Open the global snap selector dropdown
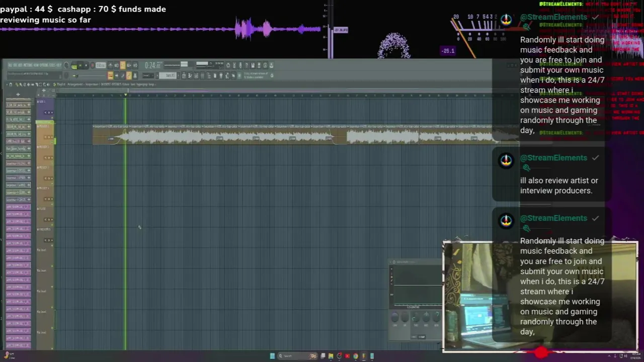The width and height of the screenshot is (644, 362). tap(148, 75)
